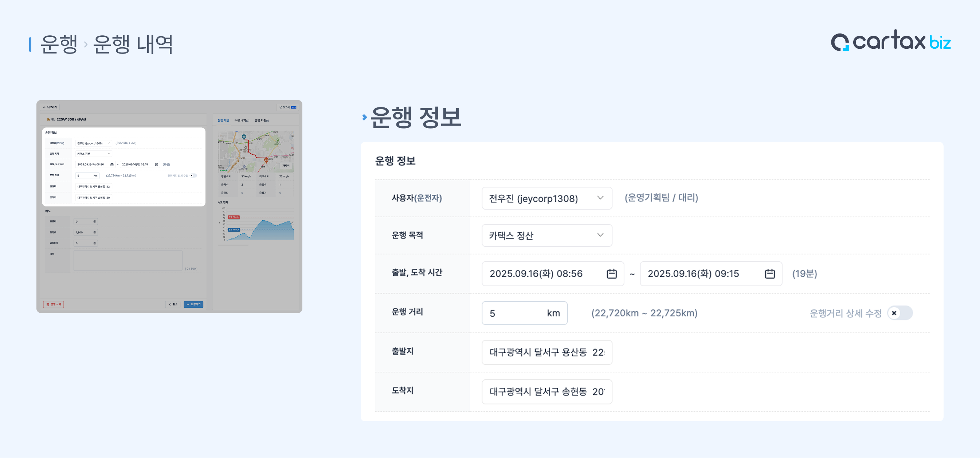Expand the 전우진 (jeycorp1308) driver dropdown

click(x=546, y=198)
